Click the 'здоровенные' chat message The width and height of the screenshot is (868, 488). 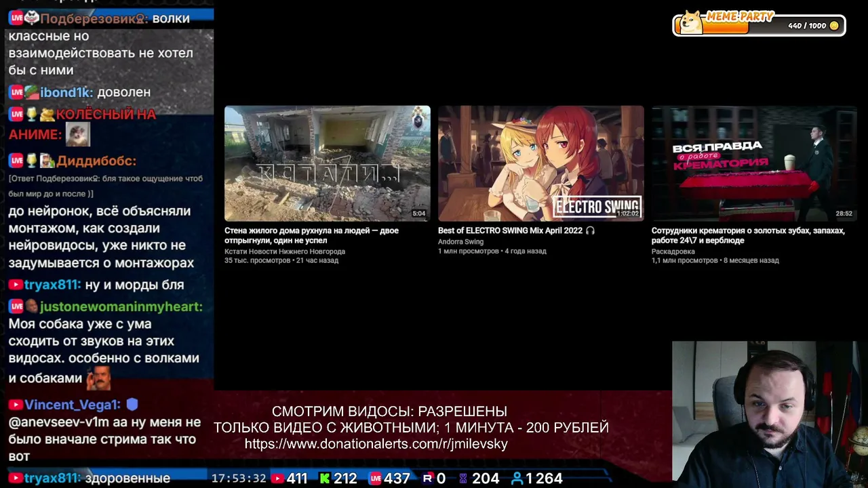click(x=127, y=479)
